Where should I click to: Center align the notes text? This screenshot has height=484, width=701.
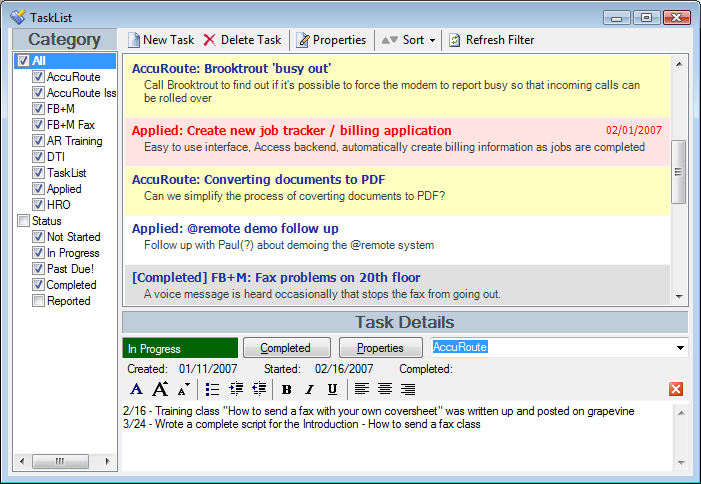[385, 389]
